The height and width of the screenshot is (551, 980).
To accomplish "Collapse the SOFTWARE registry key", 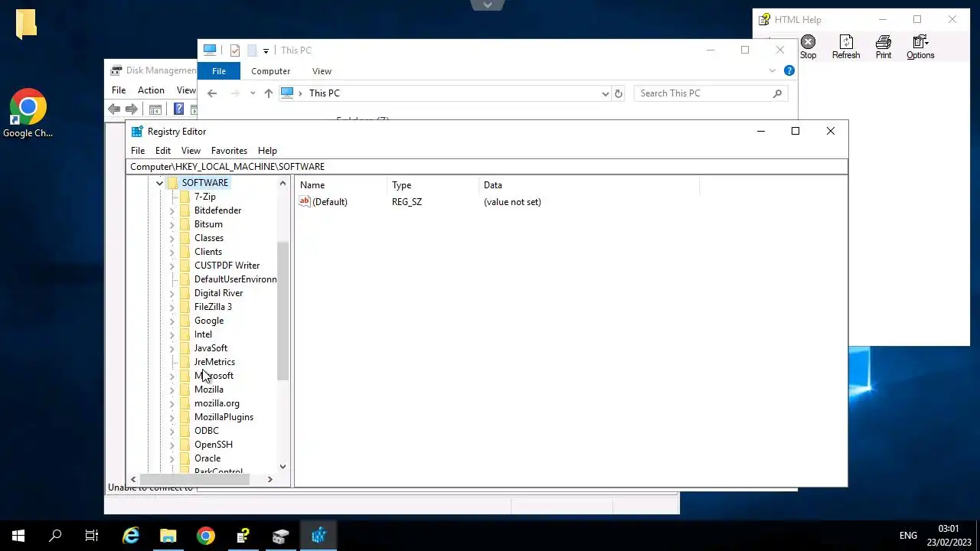I will coord(159,183).
